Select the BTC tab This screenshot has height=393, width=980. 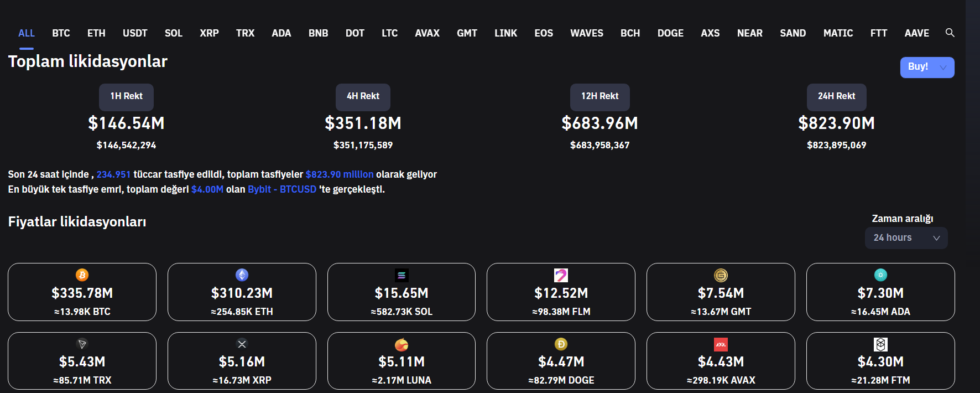pyautogui.click(x=61, y=33)
